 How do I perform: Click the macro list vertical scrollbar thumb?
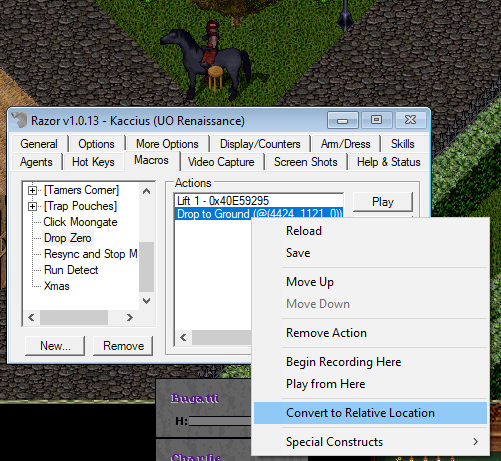click(146, 267)
